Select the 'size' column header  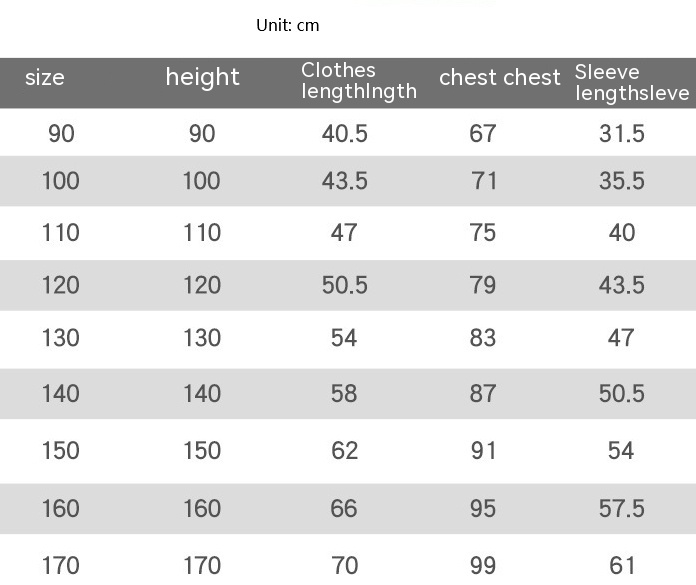click(44, 78)
